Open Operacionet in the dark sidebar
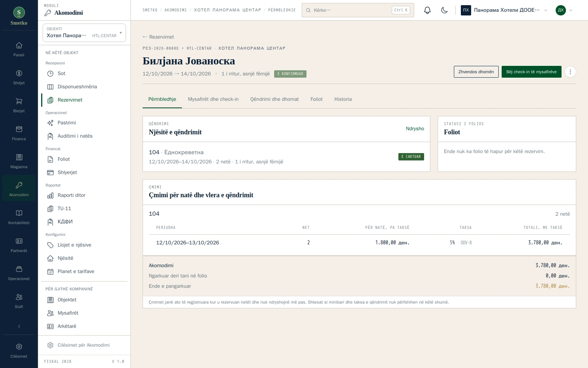 tap(19, 273)
